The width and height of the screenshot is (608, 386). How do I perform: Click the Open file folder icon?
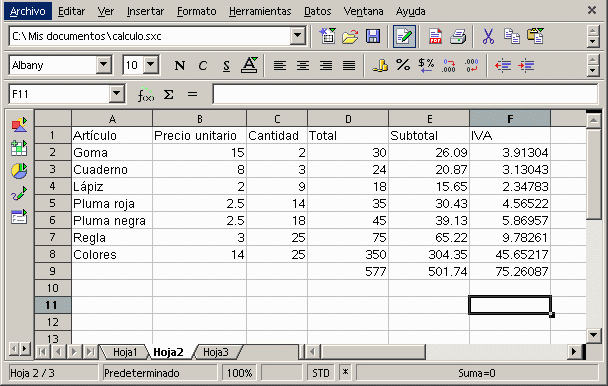pos(350,36)
